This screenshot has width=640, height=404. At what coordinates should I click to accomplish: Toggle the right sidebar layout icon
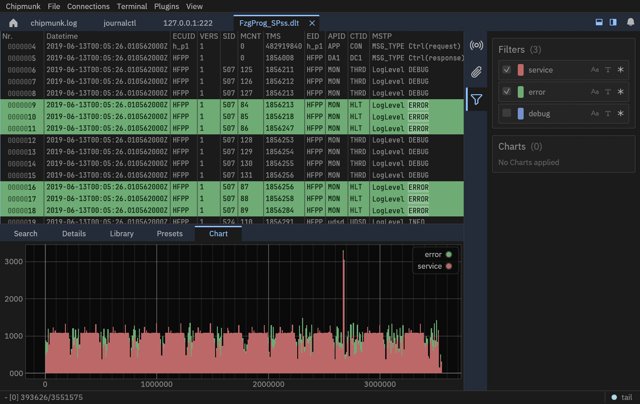pos(613,22)
